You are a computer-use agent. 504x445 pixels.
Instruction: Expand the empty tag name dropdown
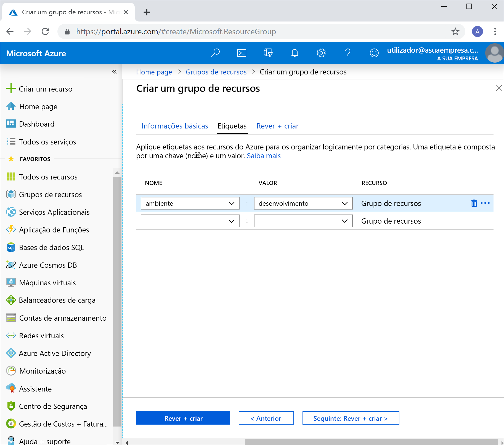coord(231,221)
